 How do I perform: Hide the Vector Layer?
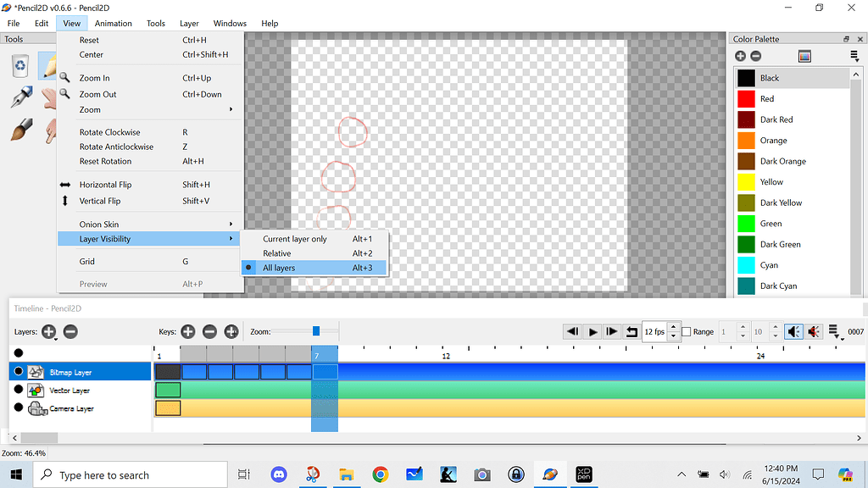click(x=19, y=390)
